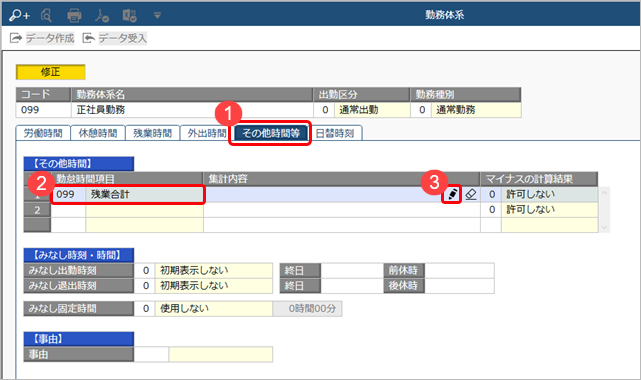This screenshot has width=641, height=380.
Task: Click the 後休時 input field
Action: pos(459,286)
